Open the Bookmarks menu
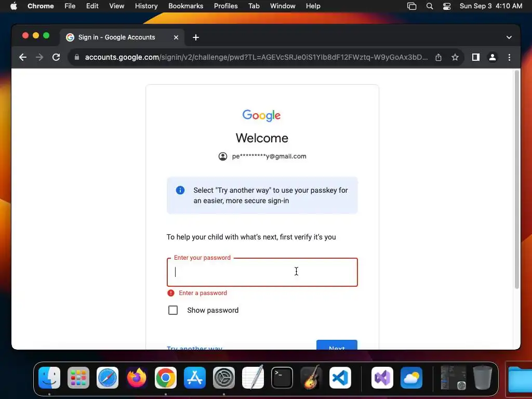Screen dimensions: 532x399 click(x=185, y=6)
